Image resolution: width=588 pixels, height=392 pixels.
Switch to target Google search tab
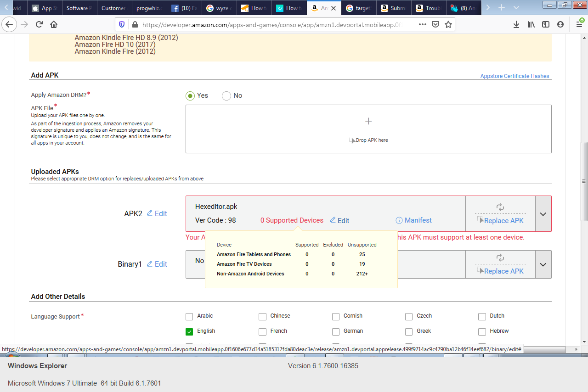coord(359,8)
